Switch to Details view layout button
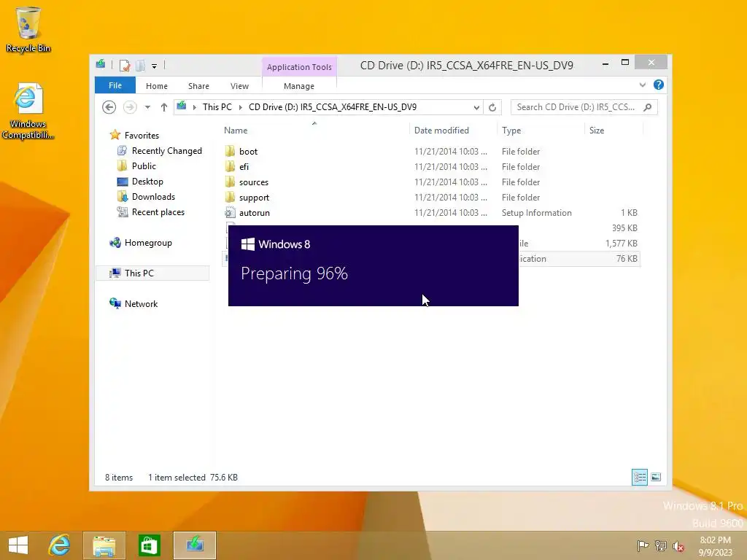 (639, 477)
